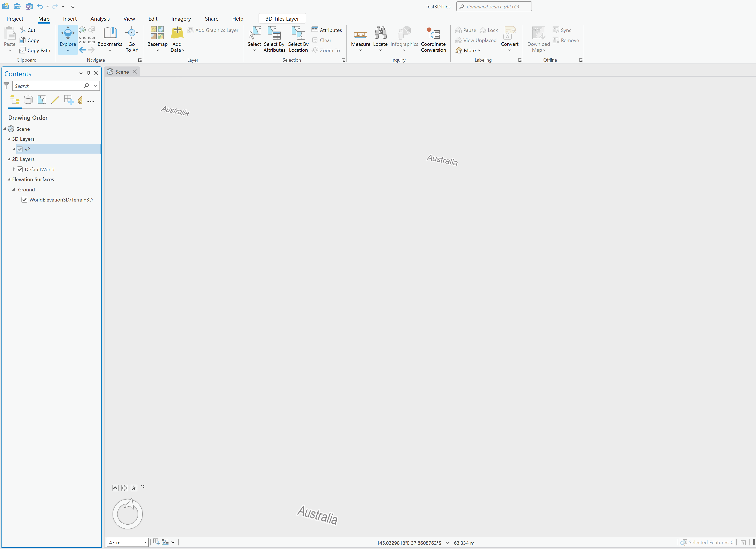The image size is (756, 549).
Task: Switch to the 3D Tiles Layer tab
Action: [x=282, y=19]
